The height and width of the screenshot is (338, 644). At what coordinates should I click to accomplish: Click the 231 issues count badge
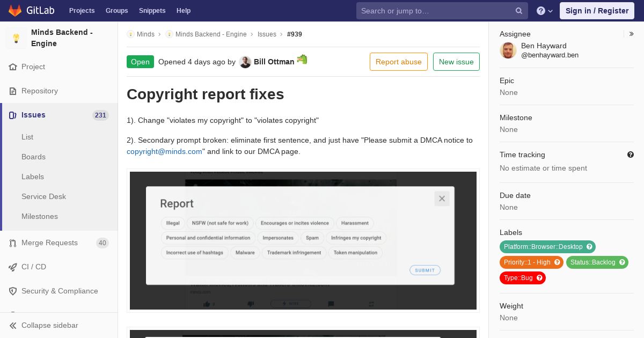coord(100,115)
